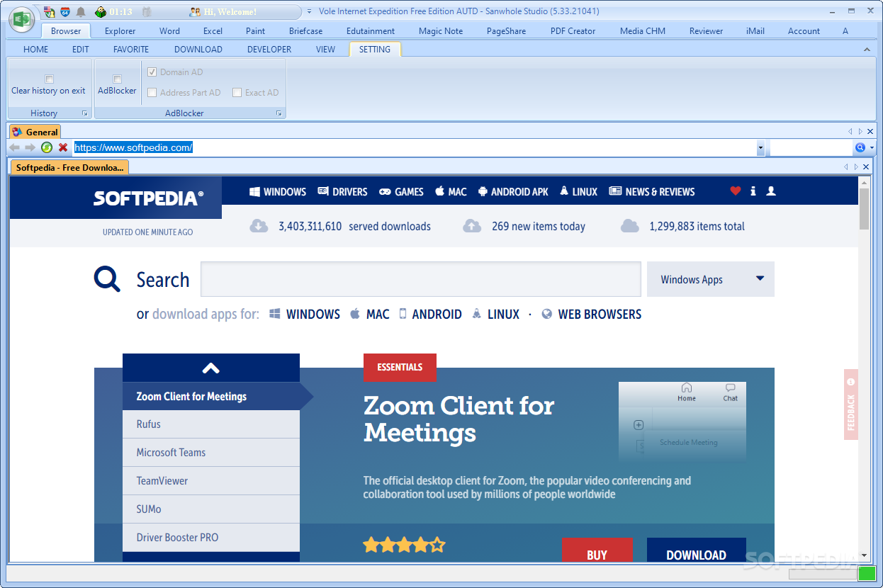Click the address bar URL field
The height and width of the screenshot is (588, 883).
pyautogui.click(x=415, y=147)
